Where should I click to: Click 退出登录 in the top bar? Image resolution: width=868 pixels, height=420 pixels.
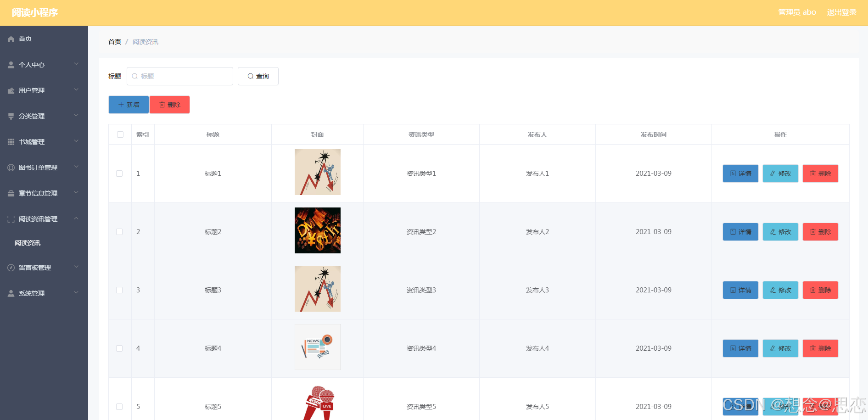click(842, 12)
